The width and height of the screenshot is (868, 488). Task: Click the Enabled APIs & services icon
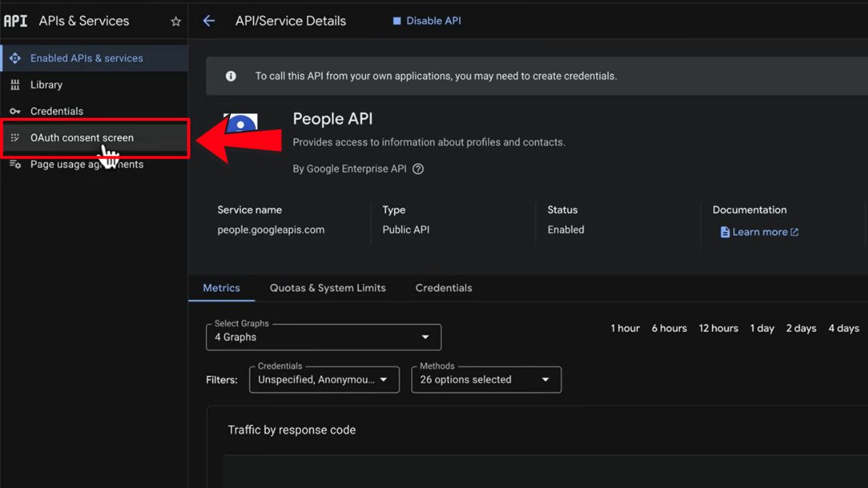15,58
